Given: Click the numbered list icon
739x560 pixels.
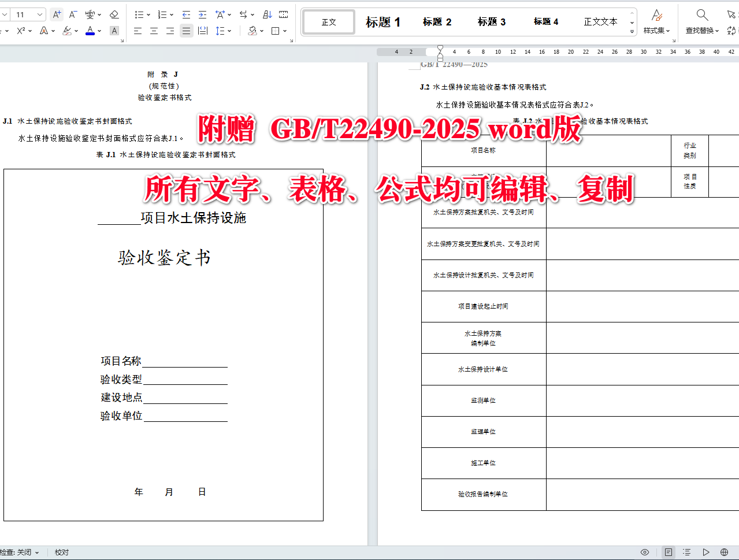Looking at the screenshot, I should 162,14.
